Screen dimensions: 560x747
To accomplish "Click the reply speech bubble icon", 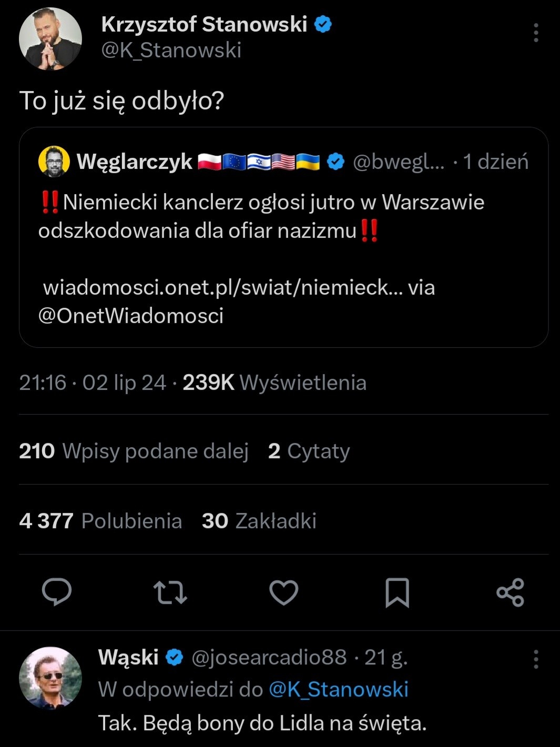I will point(57,592).
